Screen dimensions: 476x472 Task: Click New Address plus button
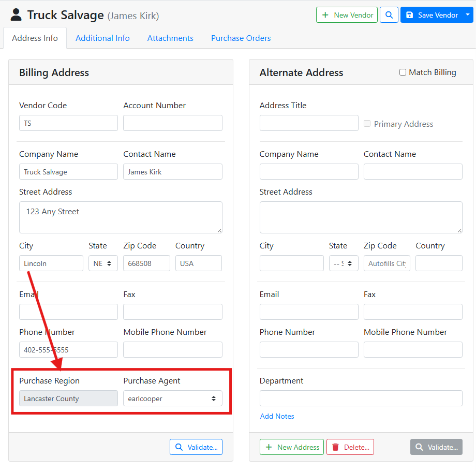click(x=292, y=447)
